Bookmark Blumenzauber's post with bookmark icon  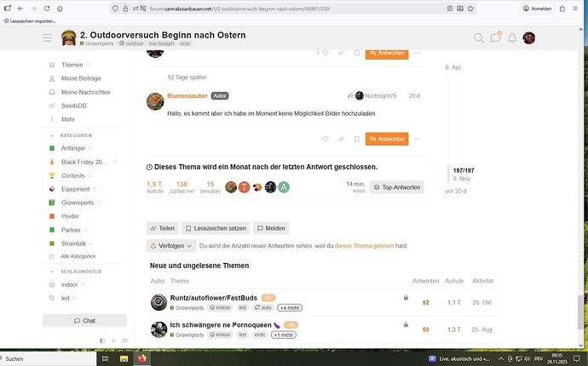click(356, 139)
